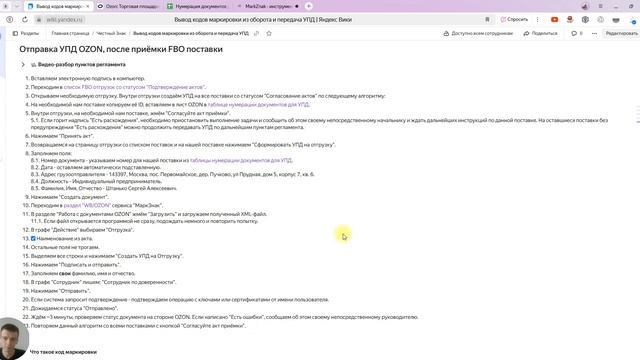This screenshot has width=640, height=360.
Task: Click the 'Спросить' assistant button
Action: pyautogui.click(x=514, y=19)
